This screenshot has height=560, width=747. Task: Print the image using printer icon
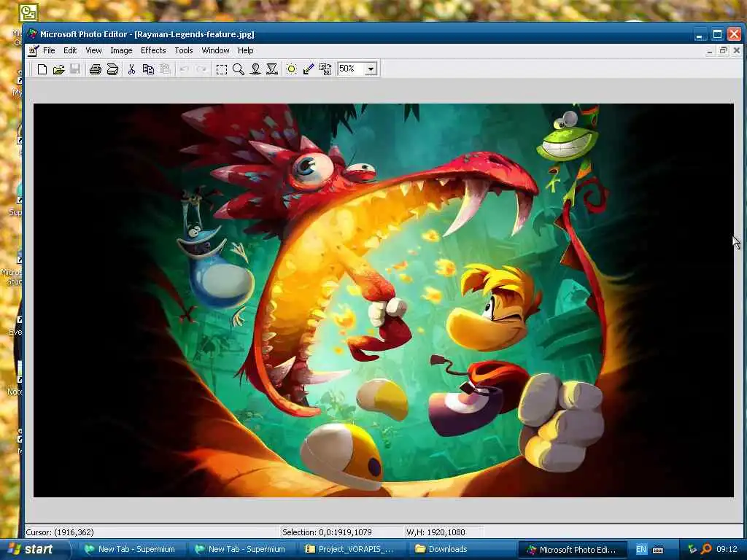point(96,69)
